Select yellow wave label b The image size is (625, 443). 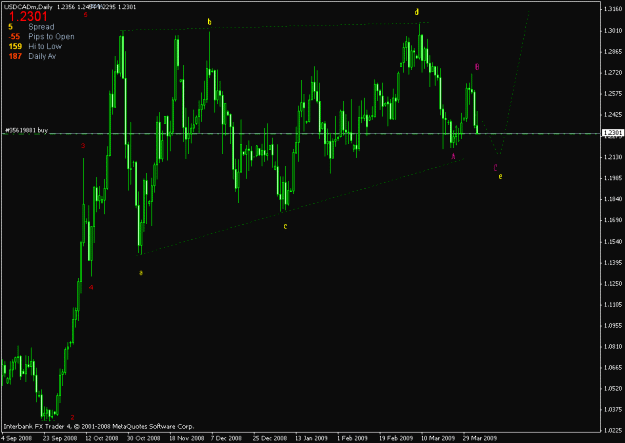click(x=209, y=22)
